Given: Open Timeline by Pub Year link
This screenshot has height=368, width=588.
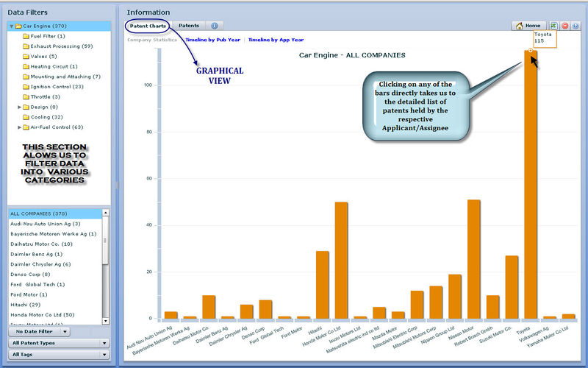Looking at the screenshot, I should coord(213,40).
